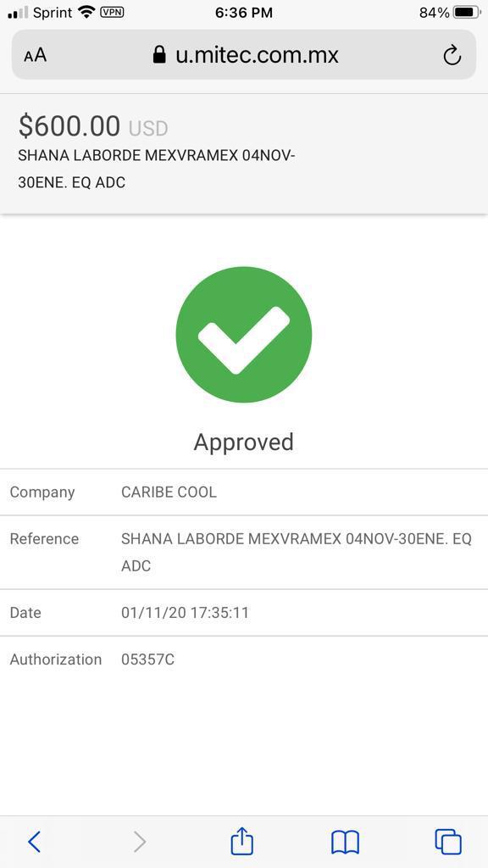
Task: Open the AA reader text options
Action: click(x=36, y=55)
